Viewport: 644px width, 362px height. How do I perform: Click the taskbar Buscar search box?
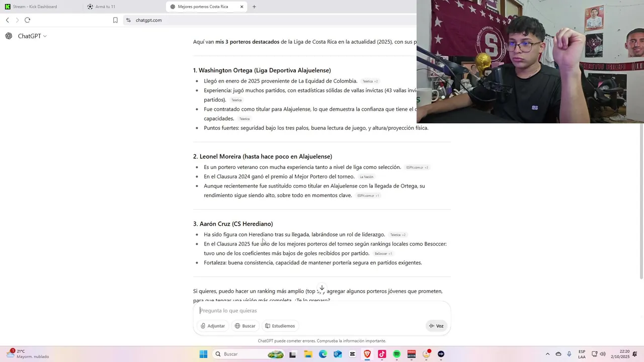(x=249, y=354)
